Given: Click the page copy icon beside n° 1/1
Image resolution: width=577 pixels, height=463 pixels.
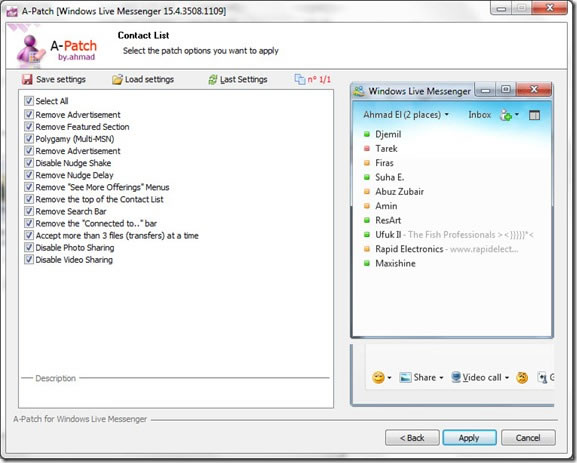Looking at the screenshot, I should [300, 79].
